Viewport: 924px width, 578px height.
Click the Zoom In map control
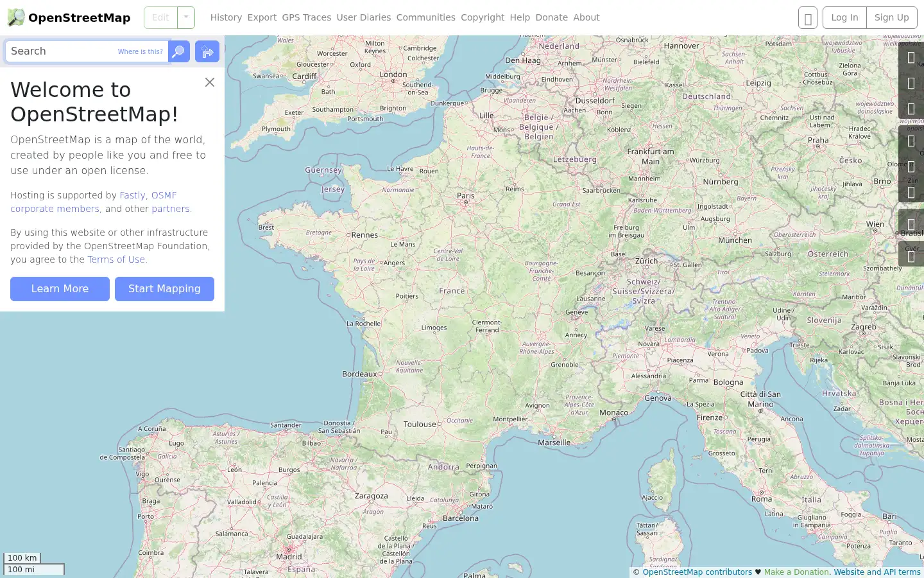click(x=911, y=58)
